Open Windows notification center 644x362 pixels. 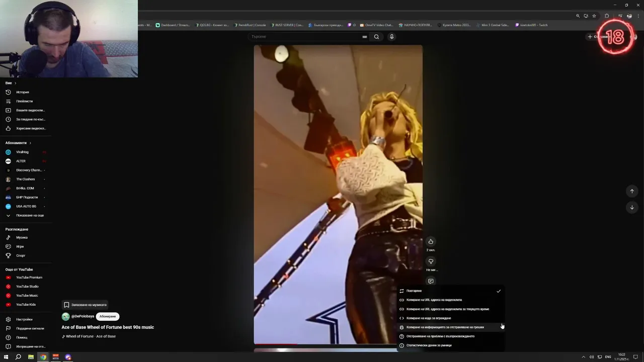tap(635, 357)
